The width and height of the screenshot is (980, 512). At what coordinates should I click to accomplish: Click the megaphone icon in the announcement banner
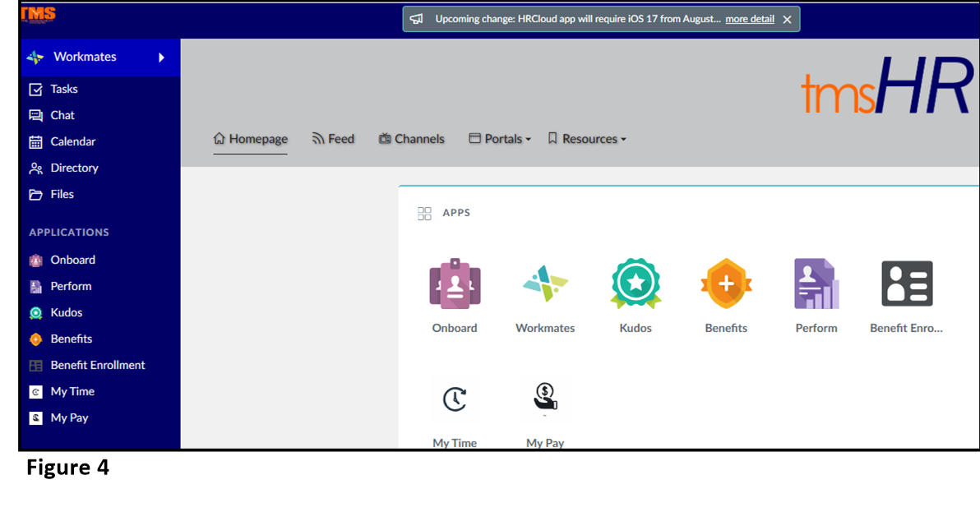tap(416, 19)
